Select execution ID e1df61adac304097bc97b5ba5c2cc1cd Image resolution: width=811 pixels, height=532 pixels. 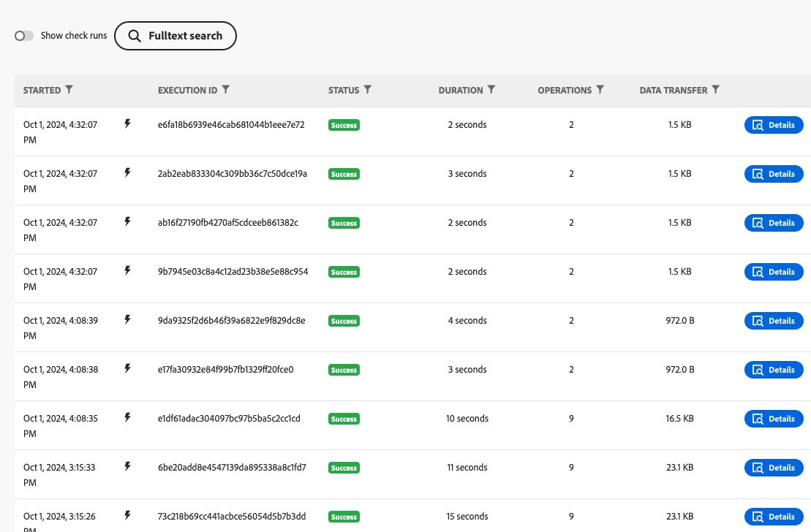tap(229, 418)
